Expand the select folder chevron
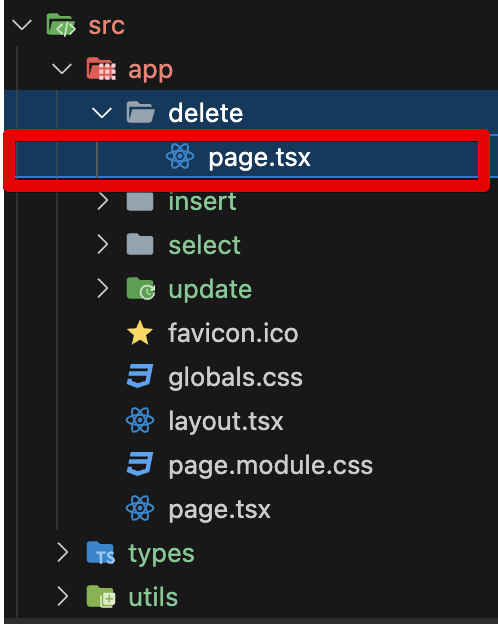 [x=103, y=244]
